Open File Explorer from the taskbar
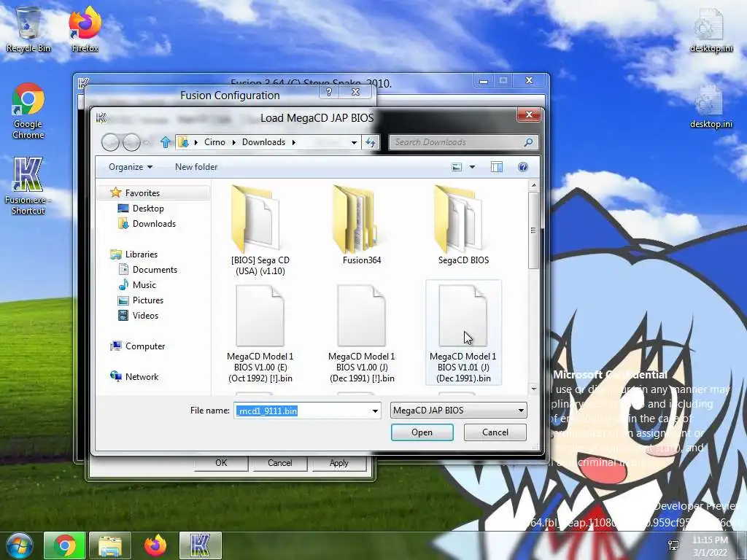This screenshot has height=560, width=747. [x=109, y=545]
